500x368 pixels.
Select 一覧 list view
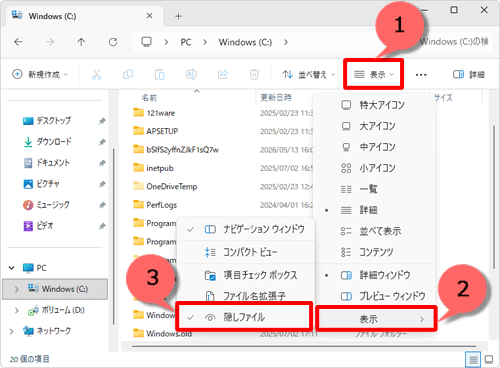375,189
